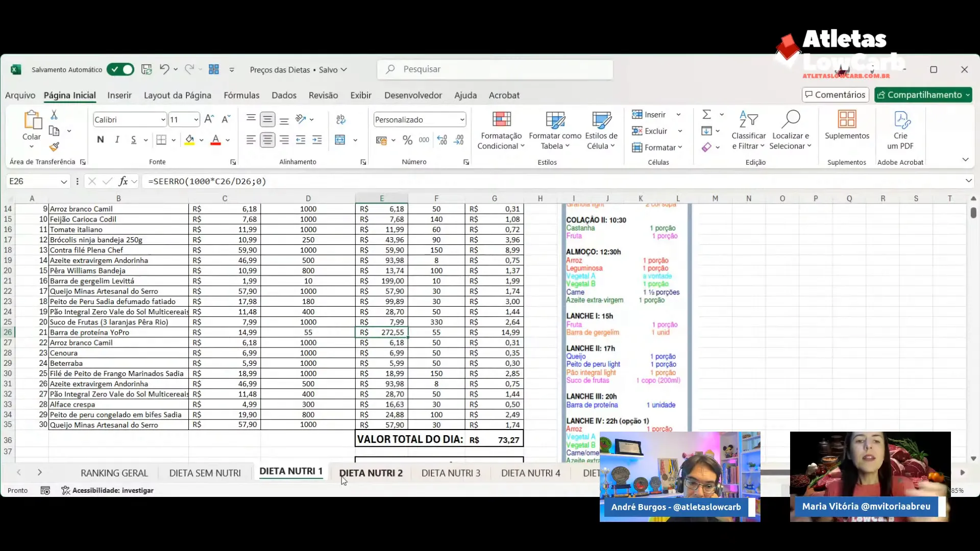The image size is (980, 551).
Task: Toggle italic formatting
Action: point(117,140)
